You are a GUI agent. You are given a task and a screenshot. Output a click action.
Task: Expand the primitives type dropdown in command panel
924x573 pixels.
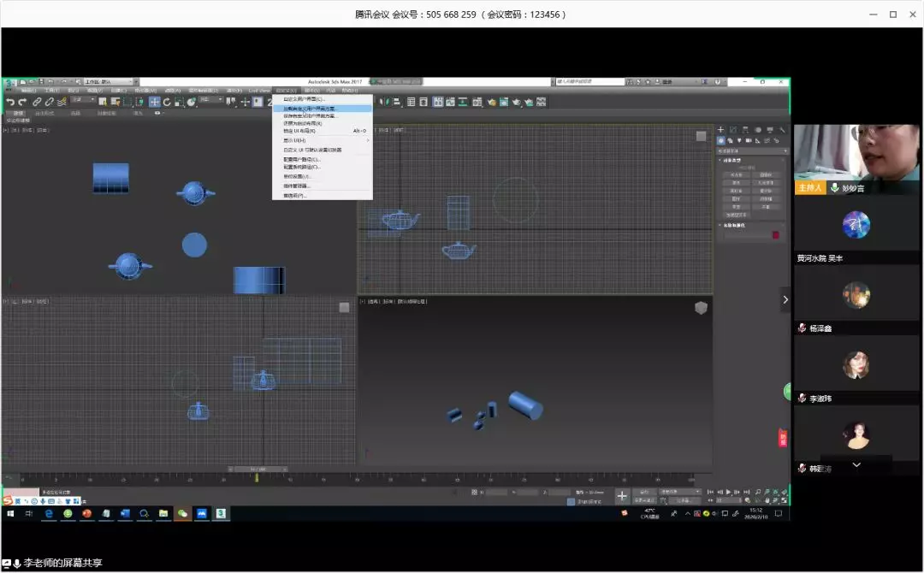click(x=753, y=151)
